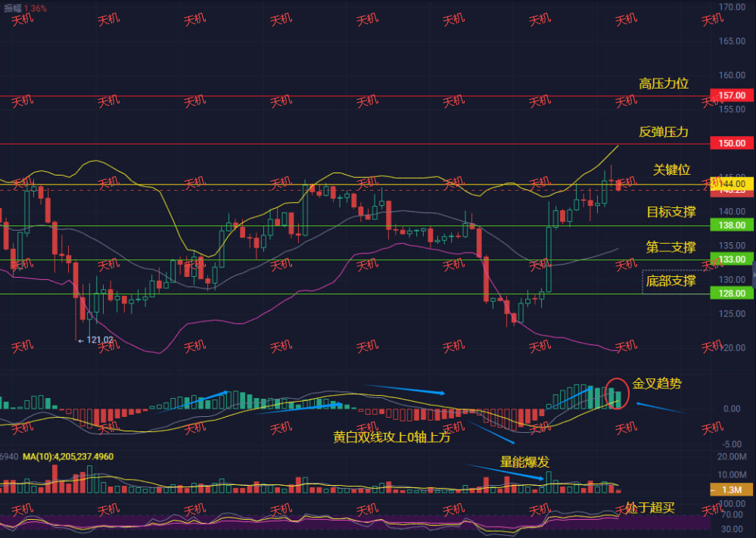This screenshot has height=538, width=756.
Task: Click the 125.00 price axis value
Action: tap(732, 314)
